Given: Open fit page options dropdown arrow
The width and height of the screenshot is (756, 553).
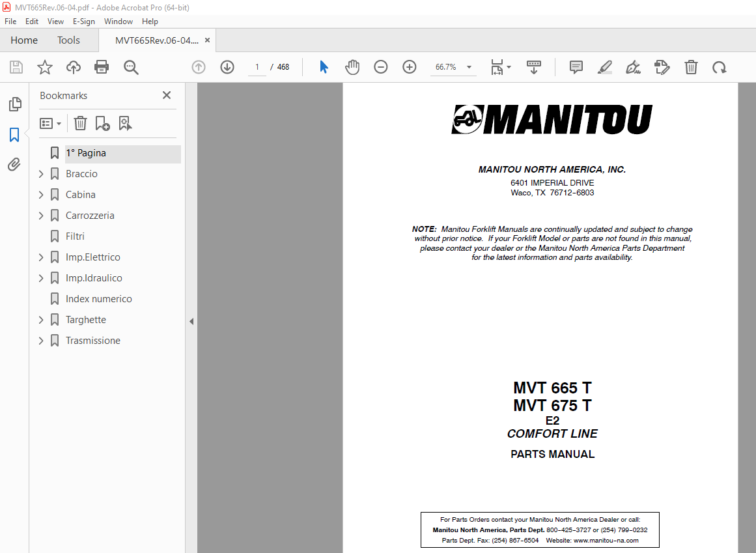Looking at the screenshot, I should click(509, 67).
